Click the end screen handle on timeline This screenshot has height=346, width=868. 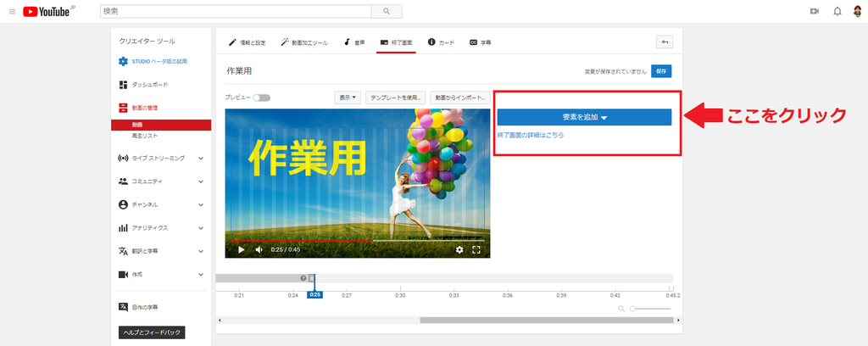point(312,278)
